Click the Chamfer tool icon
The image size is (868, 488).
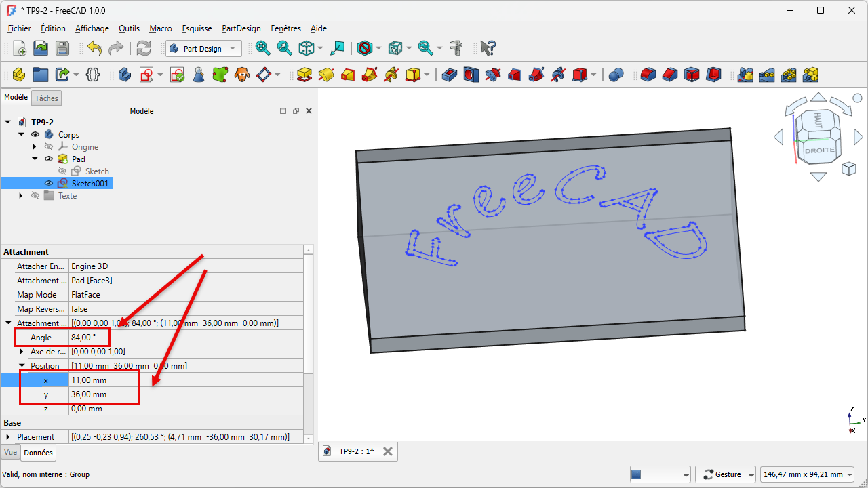pyautogui.click(x=669, y=75)
